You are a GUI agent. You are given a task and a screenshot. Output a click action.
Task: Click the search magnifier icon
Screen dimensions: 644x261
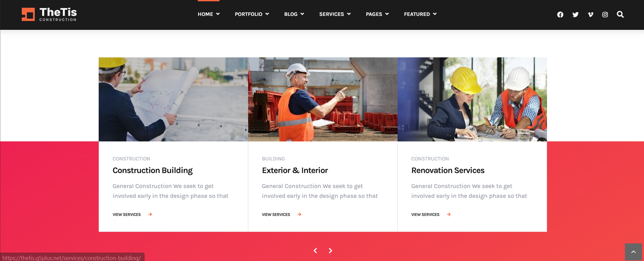pyautogui.click(x=620, y=14)
